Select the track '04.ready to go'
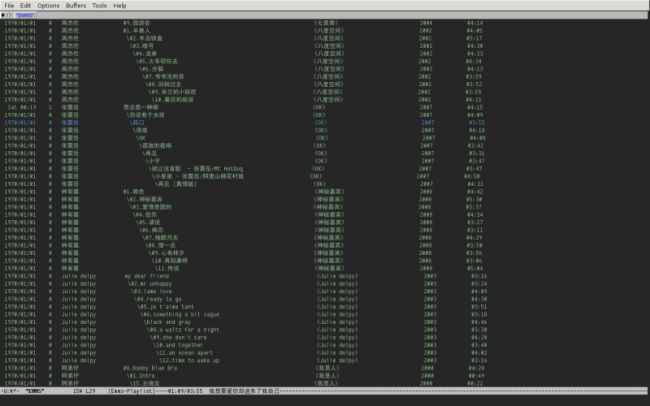 click(158, 299)
